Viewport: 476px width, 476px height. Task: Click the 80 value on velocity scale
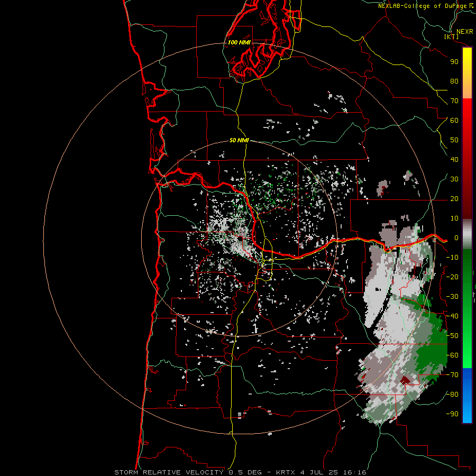454,81
